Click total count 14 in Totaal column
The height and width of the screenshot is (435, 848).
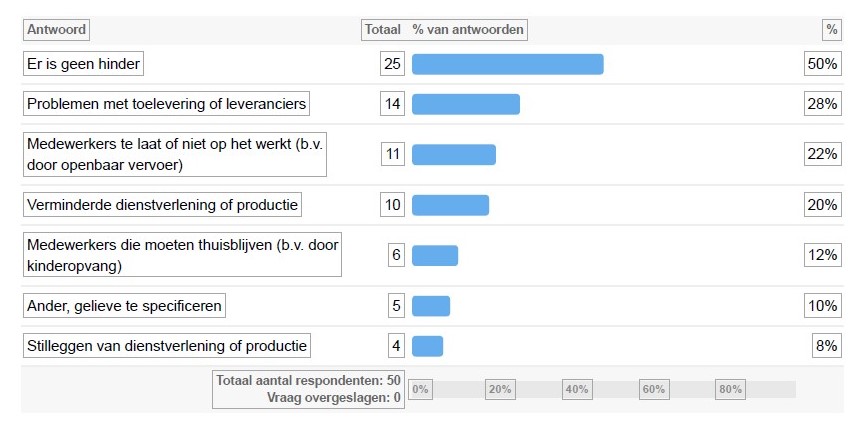[x=393, y=103]
